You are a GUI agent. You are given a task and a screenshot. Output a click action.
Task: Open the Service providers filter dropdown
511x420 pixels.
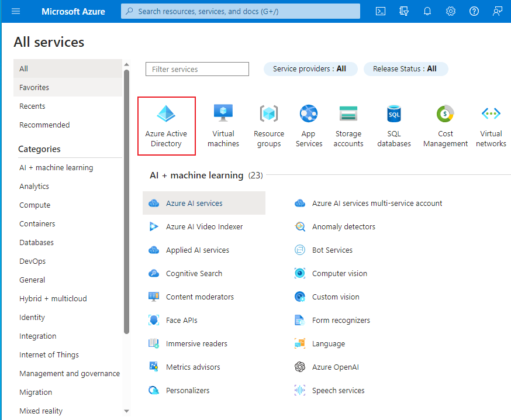click(x=310, y=69)
